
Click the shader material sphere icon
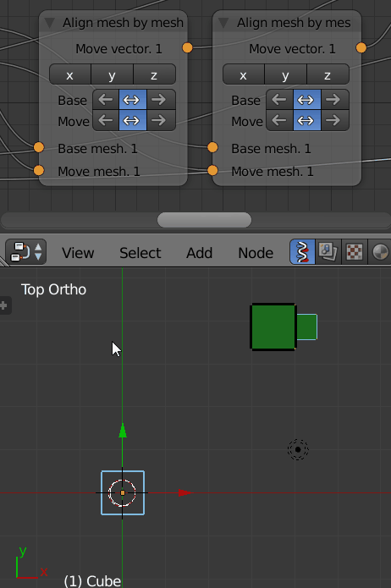[x=379, y=252]
